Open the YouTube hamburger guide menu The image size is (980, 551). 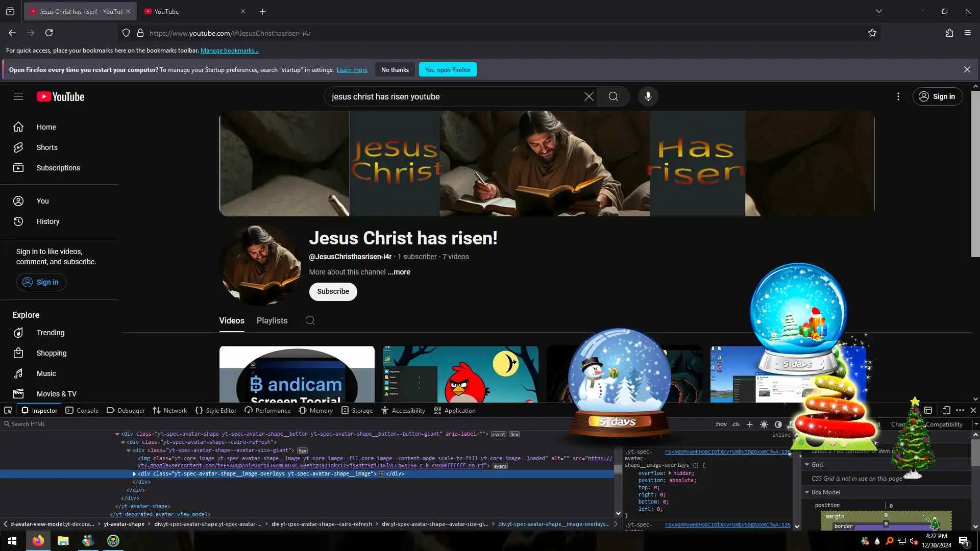click(x=18, y=96)
